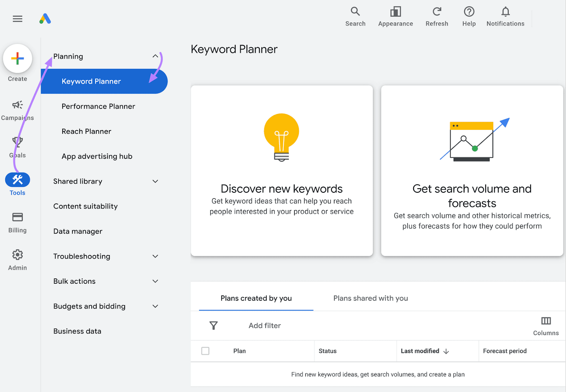The image size is (566, 392).
Task: Open the Appearance settings icon
Action: (395, 12)
